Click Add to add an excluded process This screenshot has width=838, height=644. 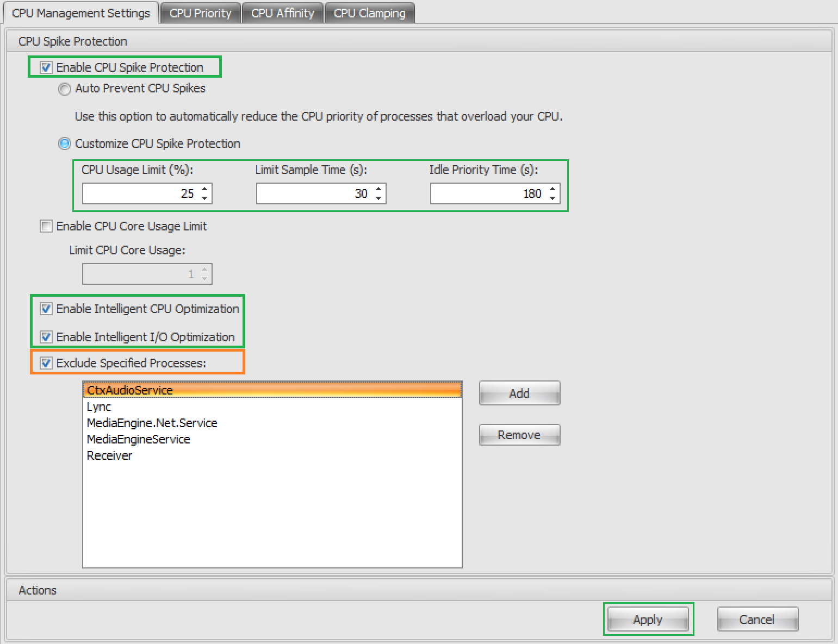[519, 393]
